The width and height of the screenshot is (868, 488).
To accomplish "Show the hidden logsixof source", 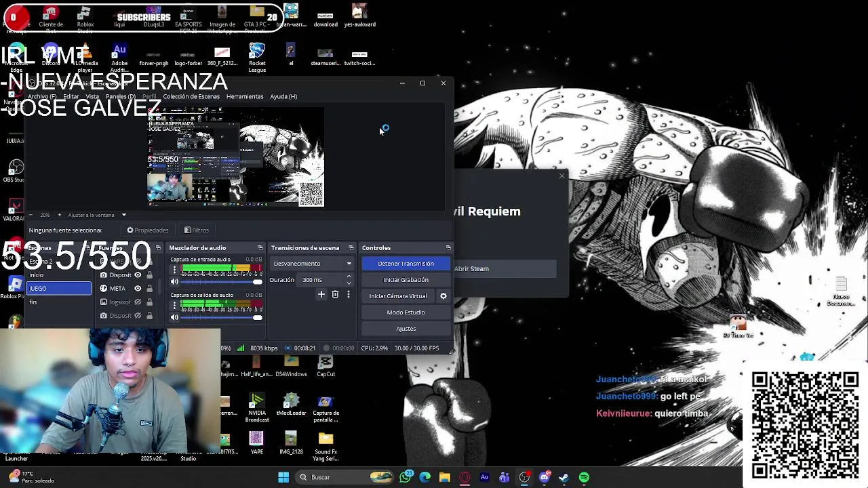I will [x=138, y=302].
